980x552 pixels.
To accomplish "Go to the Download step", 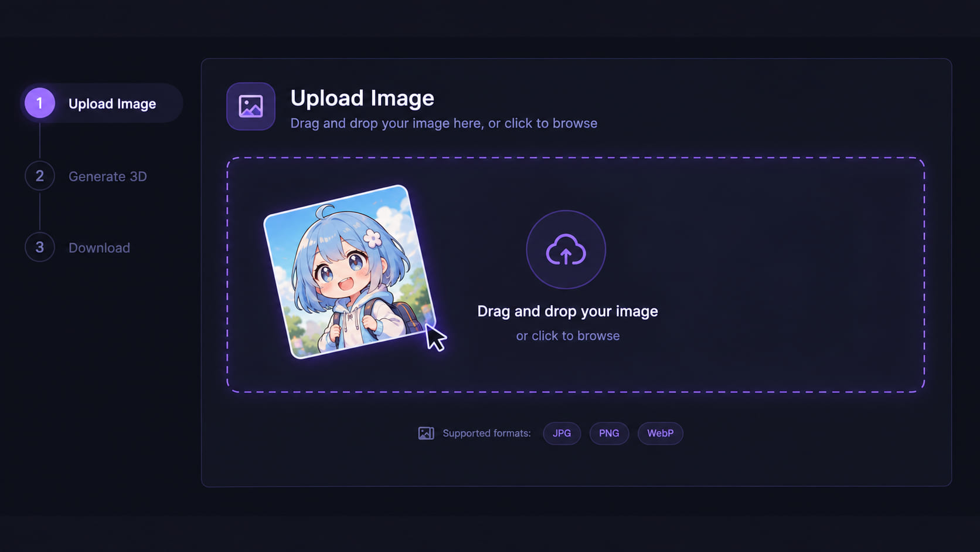I will click(x=99, y=248).
